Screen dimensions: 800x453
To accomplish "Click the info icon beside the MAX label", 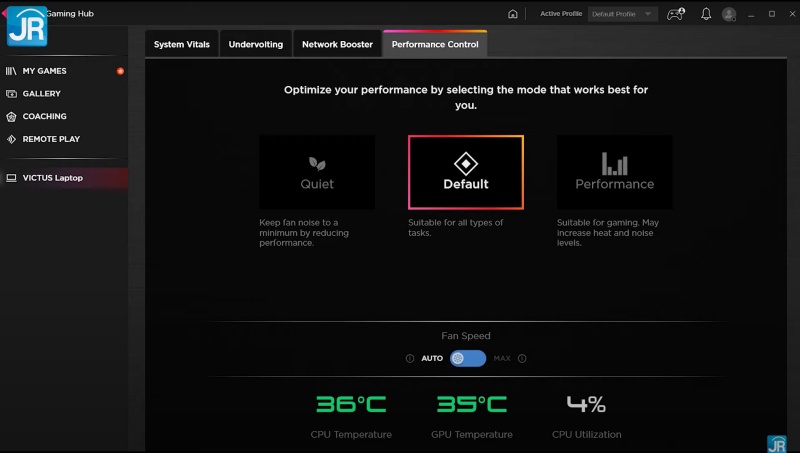I will click(x=522, y=358).
